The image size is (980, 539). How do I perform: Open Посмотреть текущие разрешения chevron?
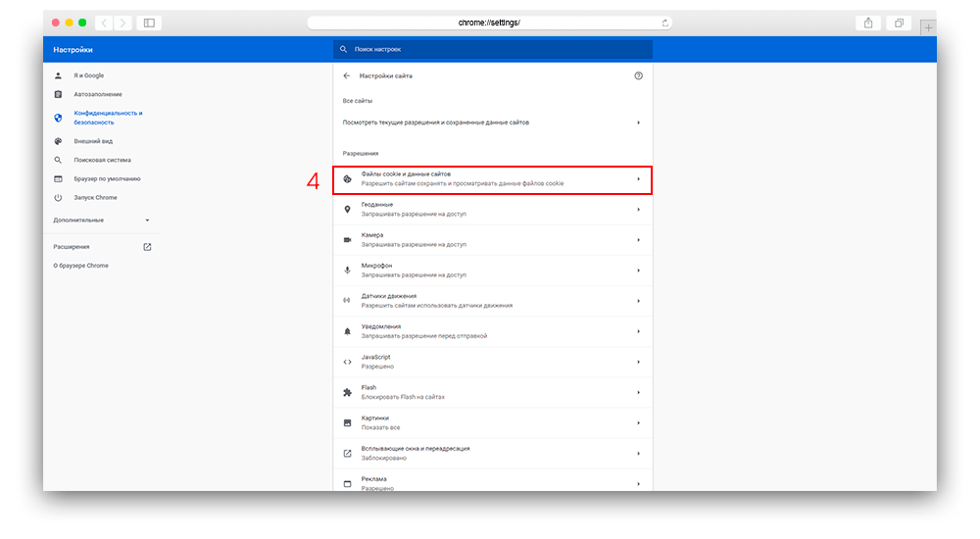pyautogui.click(x=638, y=122)
